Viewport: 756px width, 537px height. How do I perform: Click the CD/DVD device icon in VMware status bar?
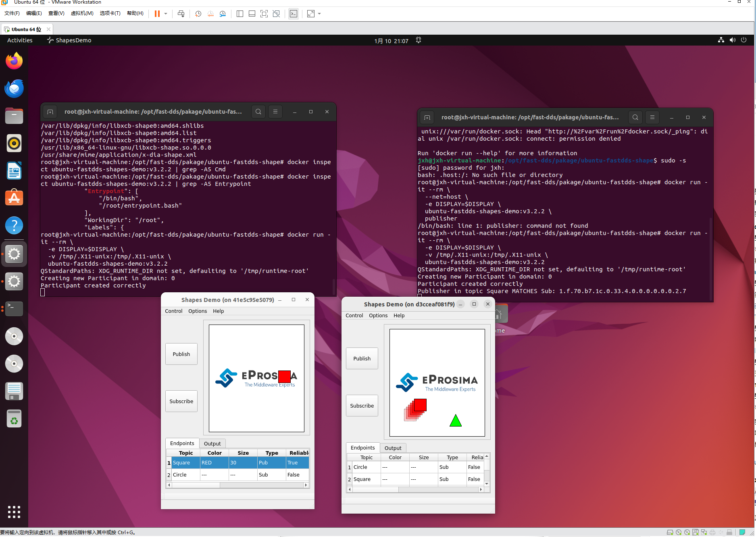coord(678,532)
